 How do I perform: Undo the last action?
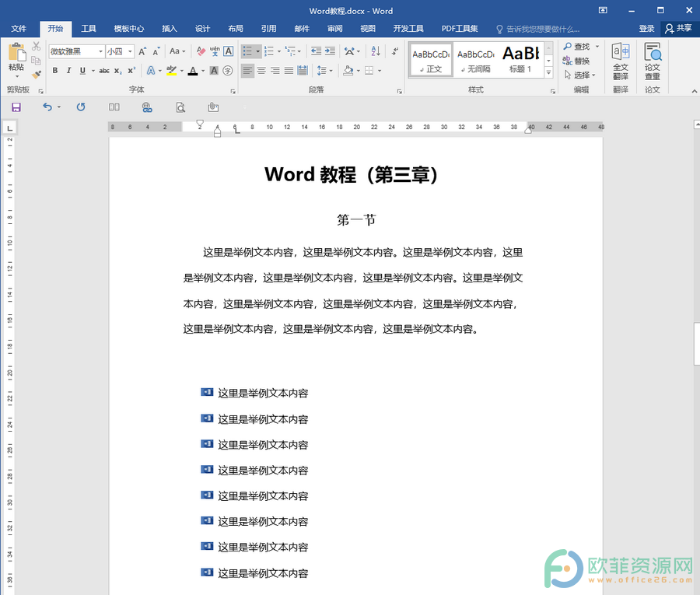click(47, 107)
